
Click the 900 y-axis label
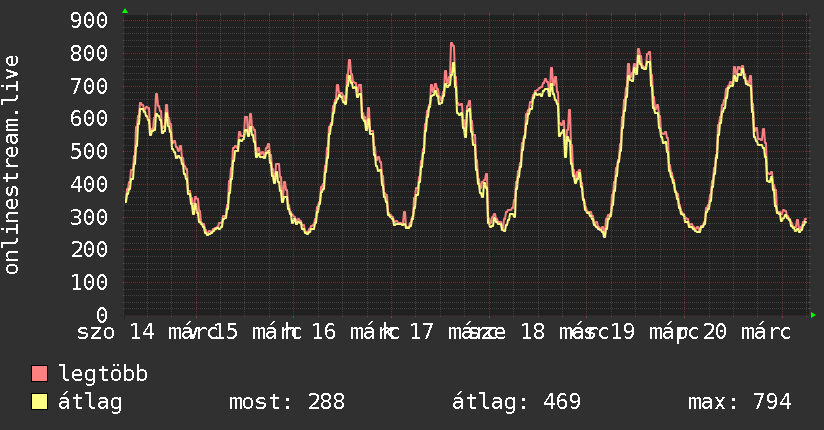(x=89, y=21)
